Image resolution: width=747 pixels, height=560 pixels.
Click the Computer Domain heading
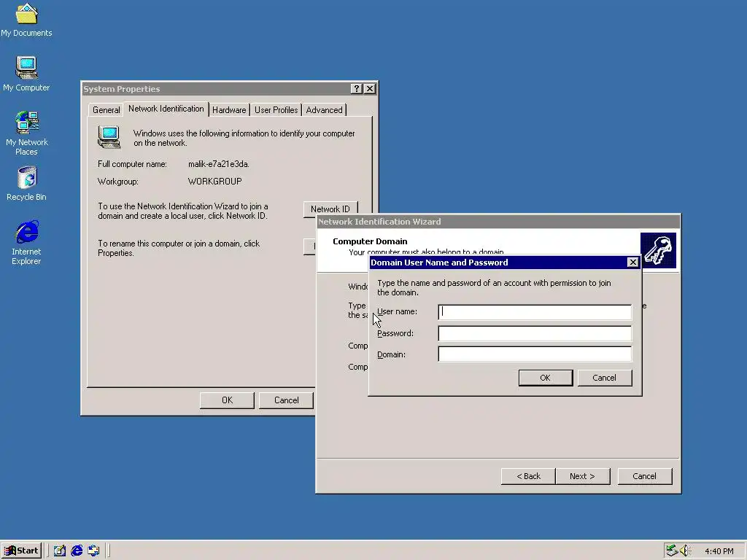(370, 241)
